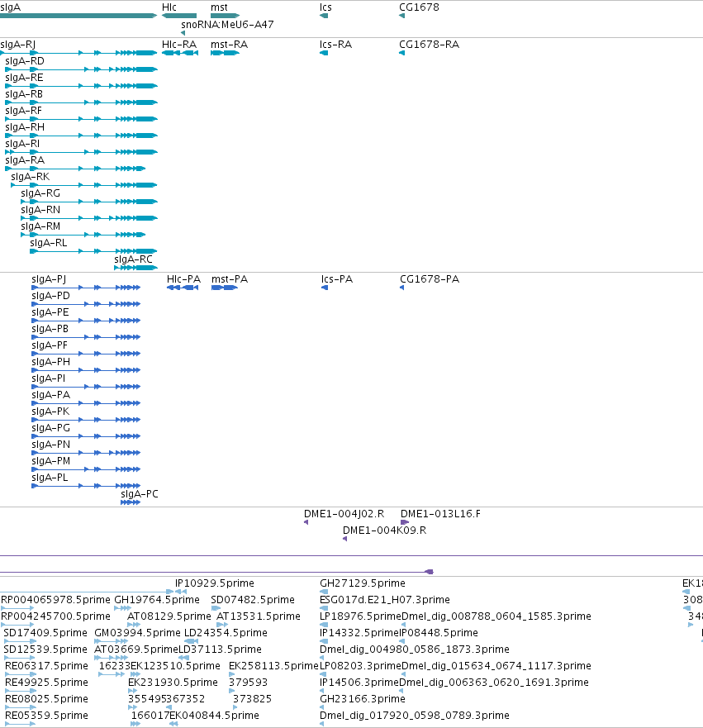Click the slgA-RI transcript label
Image resolution: width=703 pixels, height=728 pixels.
[22, 144]
